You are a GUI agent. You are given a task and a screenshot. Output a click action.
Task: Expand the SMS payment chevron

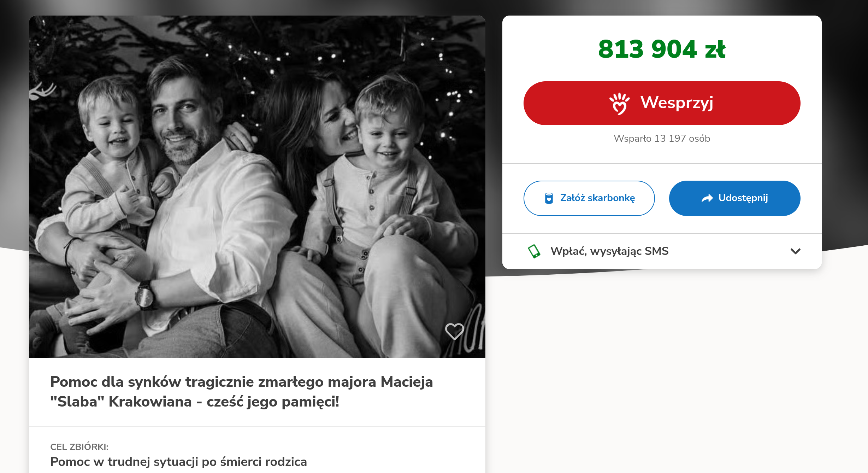click(795, 251)
